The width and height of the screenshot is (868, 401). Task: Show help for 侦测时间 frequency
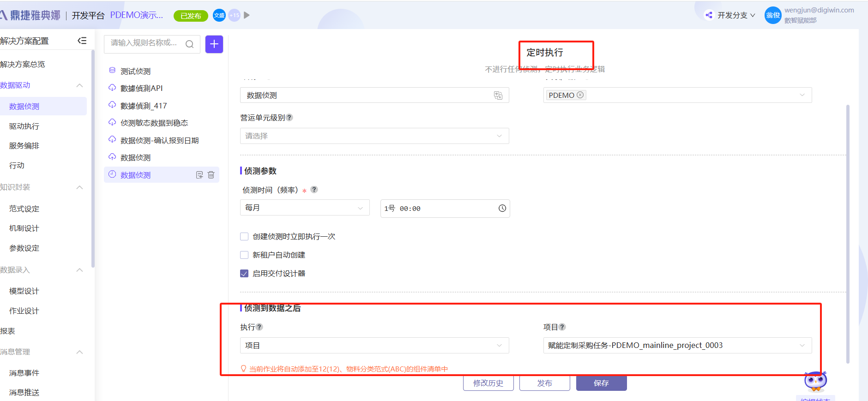coord(314,189)
